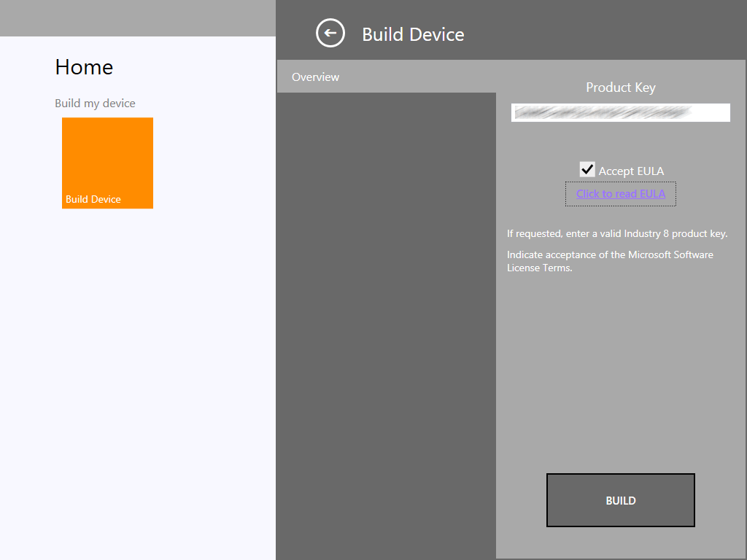Open the orange Build Device tile
The width and height of the screenshot is (747, 560).
pyautogui.click(x=108, y=163)
